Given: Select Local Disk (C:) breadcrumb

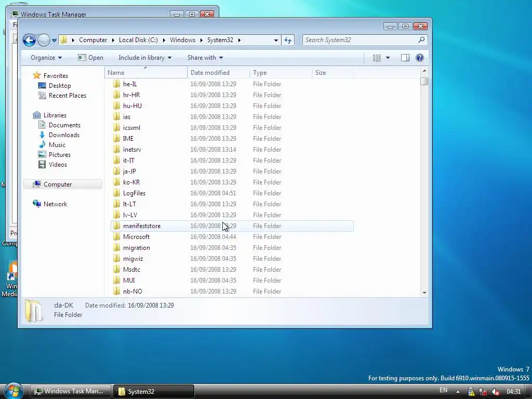Looking at the screenshot, I should (138, 40).
